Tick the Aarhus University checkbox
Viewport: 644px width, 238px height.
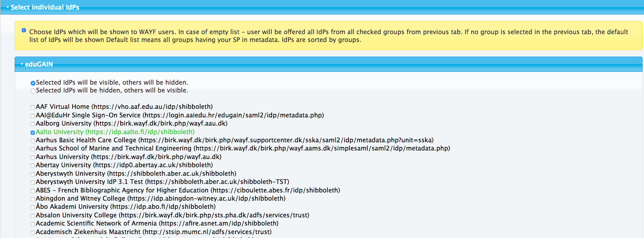[x=33, y=158]
